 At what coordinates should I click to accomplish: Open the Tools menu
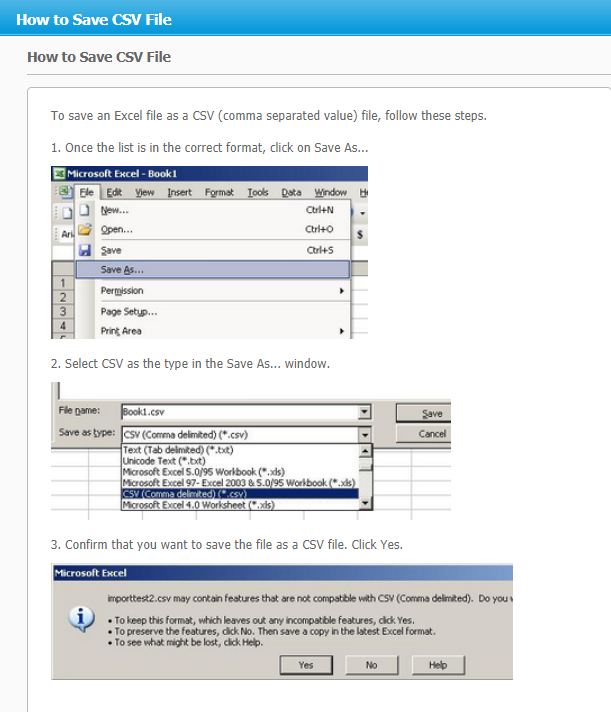click(x=258, y=193)
